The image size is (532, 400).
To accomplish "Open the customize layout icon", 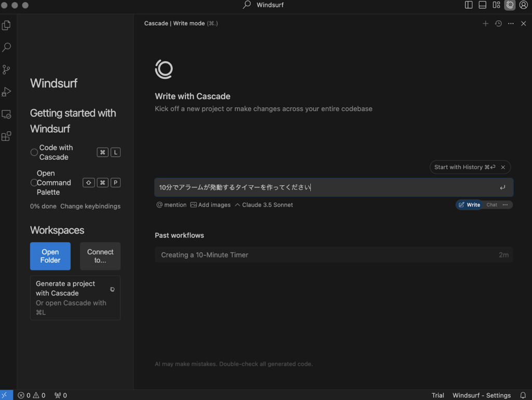I will 496,5.
